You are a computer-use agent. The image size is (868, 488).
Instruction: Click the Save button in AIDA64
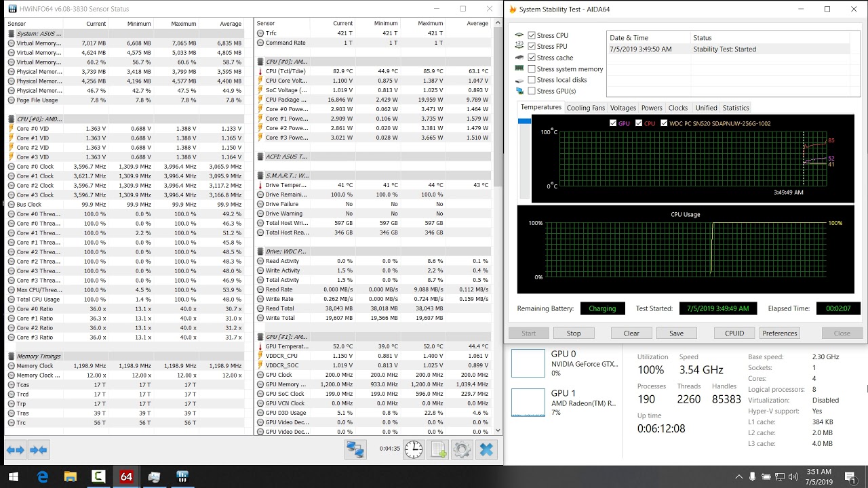(676, 333)
